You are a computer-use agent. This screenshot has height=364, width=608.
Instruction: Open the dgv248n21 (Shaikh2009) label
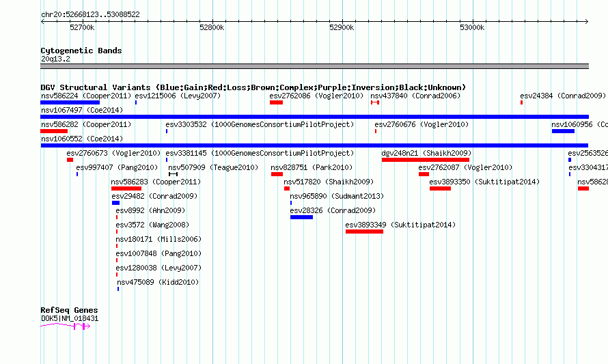coord(426,153)
